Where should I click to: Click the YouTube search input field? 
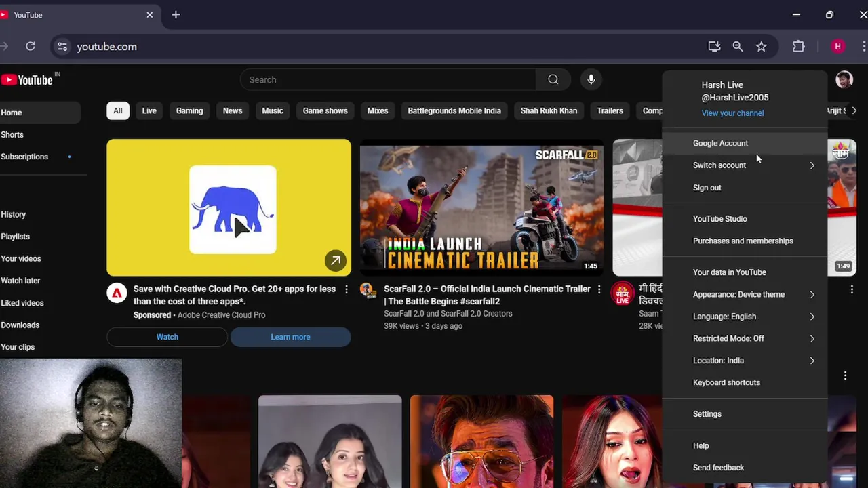388,80
